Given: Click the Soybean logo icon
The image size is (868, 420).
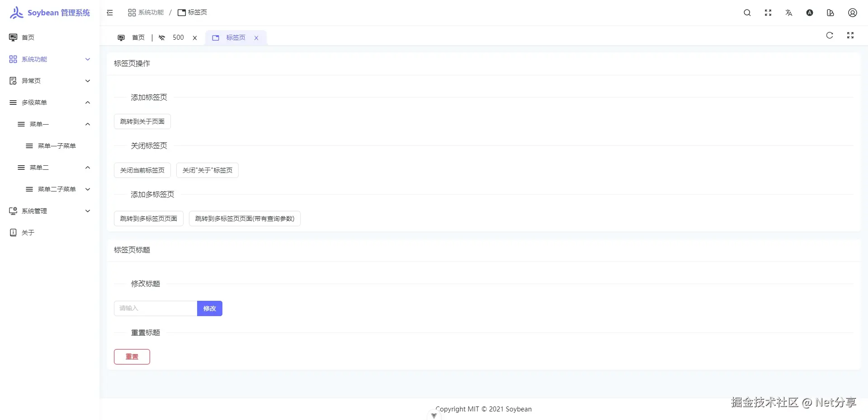Looking at the screenshot, I should [16, 13].
